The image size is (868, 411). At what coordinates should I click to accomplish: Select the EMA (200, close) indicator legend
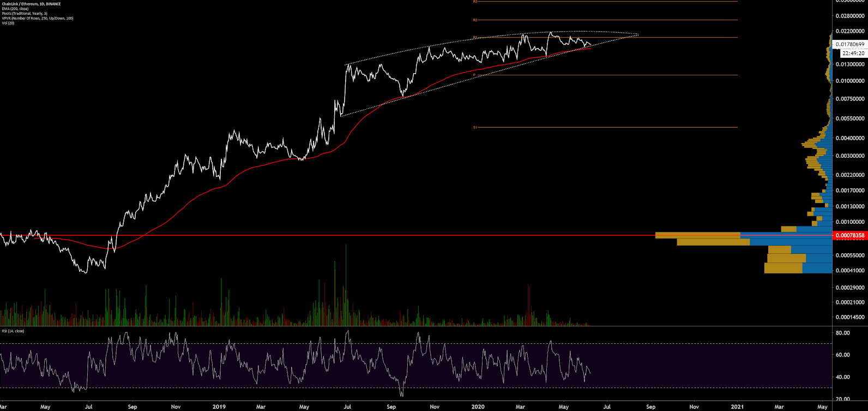coord(15,9)
